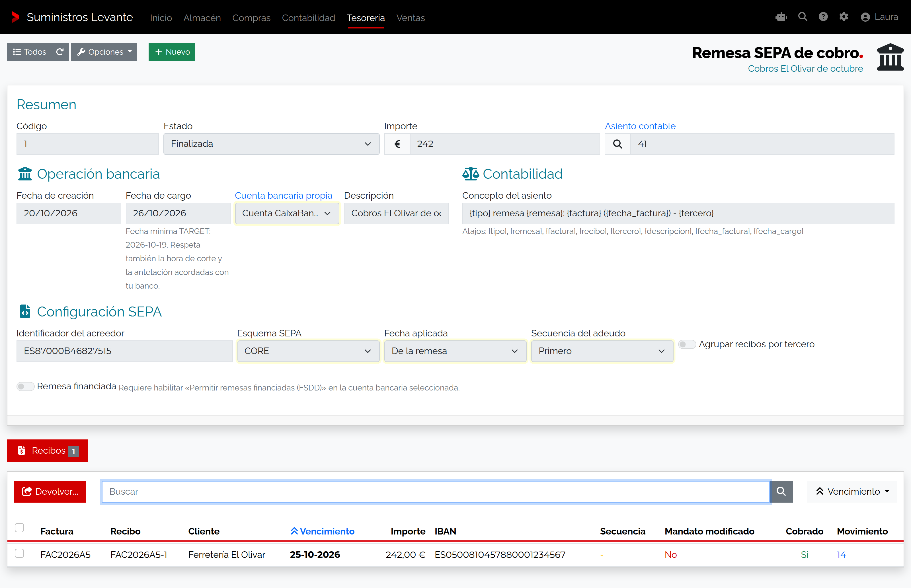Toggle Agrupar recibos por tercero switch
Viewport: 911px width, 588px height.
pyautogui.click(x=687, y=344)
